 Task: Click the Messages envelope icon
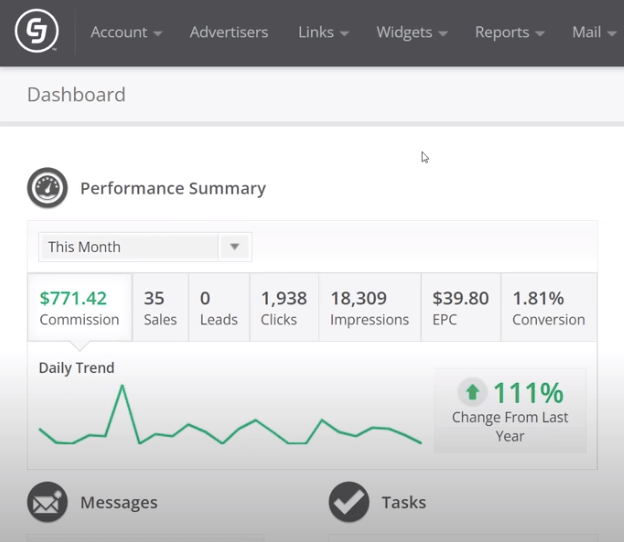pos(47,502)
